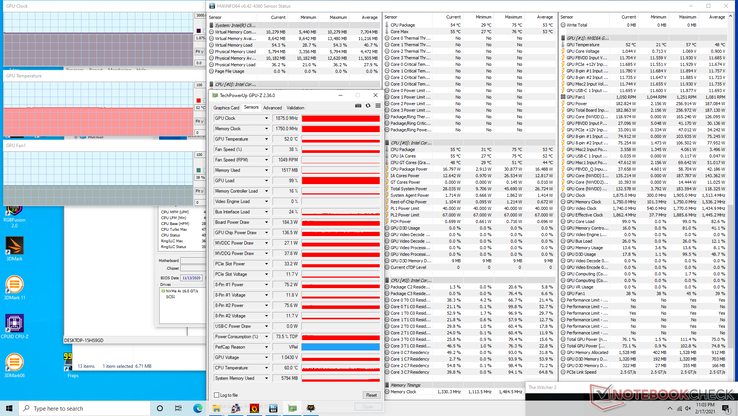The image size is (738, 416).
Task: Open the GPU Load sensor dropdown
Action: point(266,180)
